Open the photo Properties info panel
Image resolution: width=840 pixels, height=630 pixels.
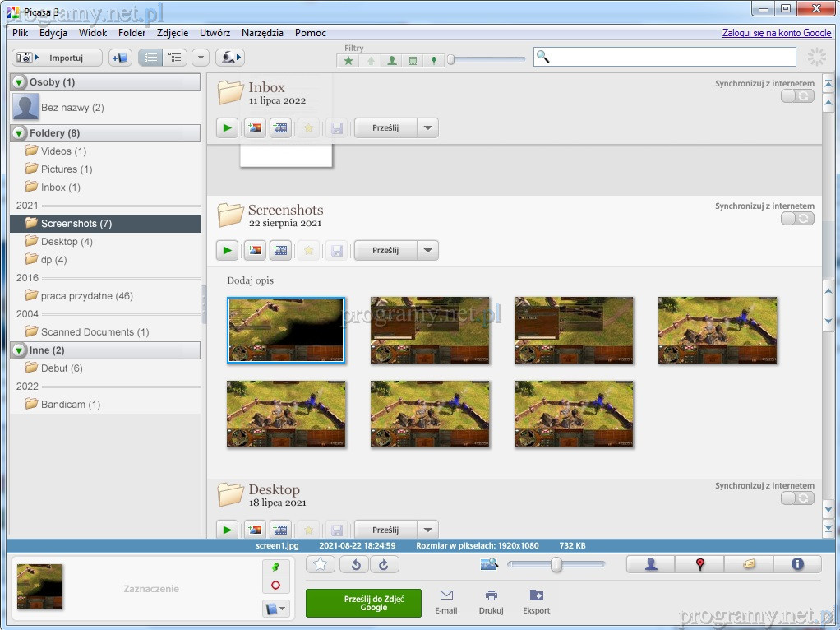point(796,564)
